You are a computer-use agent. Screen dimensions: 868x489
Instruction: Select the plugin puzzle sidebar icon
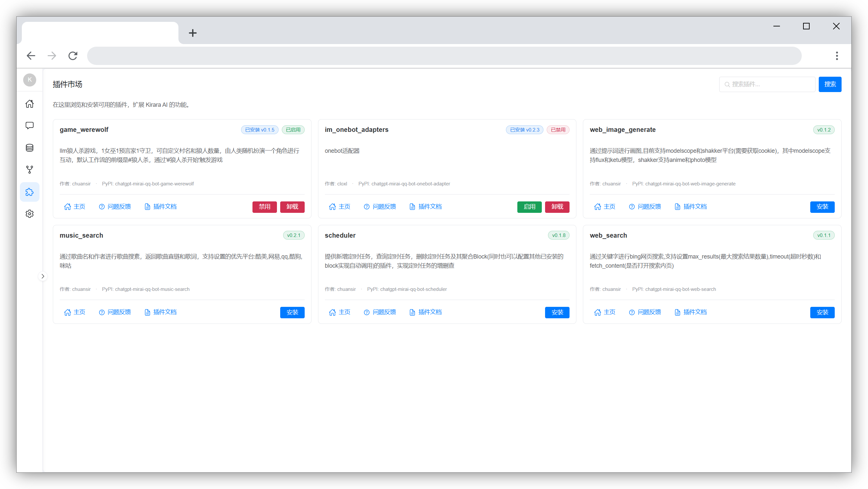[30, 192]
